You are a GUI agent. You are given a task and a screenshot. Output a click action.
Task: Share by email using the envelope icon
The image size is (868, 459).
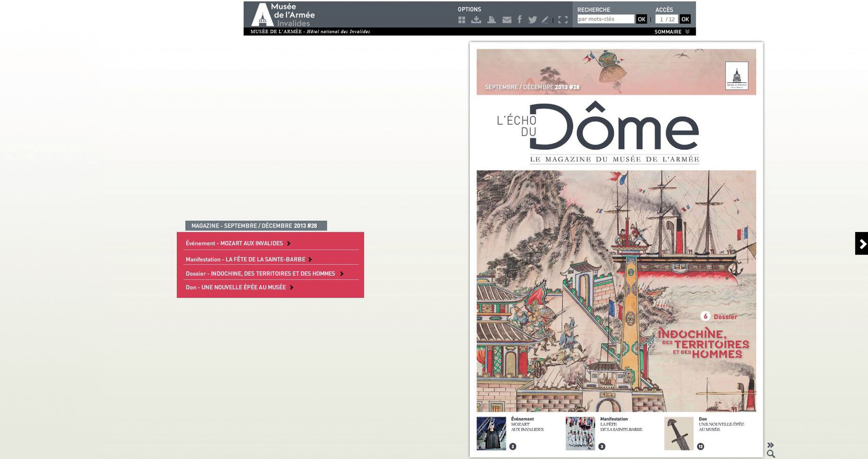pos(507,20)
